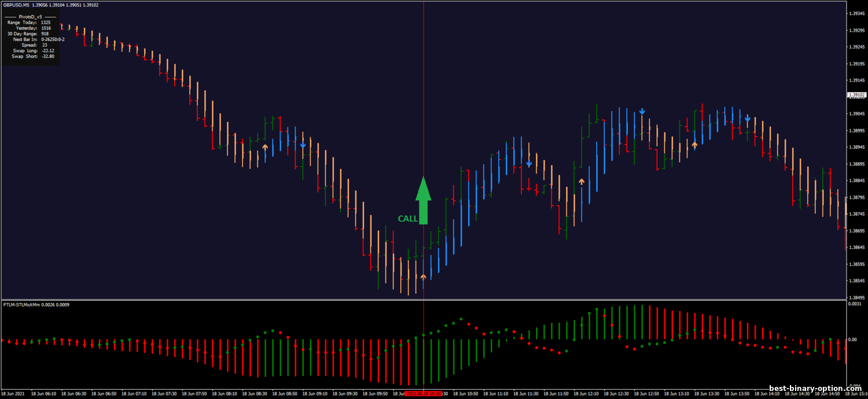Click price level 1.38545 on the axis

[856, 281]
